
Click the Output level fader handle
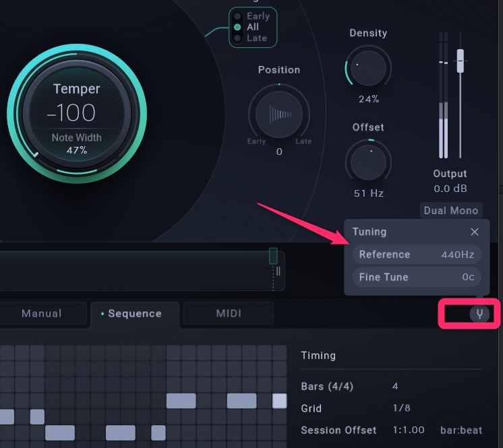coord(461,61)
